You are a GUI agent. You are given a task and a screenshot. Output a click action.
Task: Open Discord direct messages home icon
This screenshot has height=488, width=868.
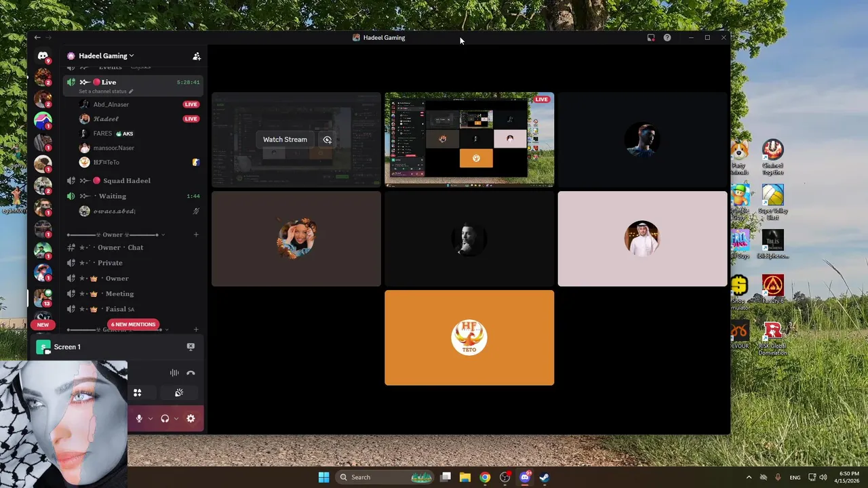pos(43,56)
